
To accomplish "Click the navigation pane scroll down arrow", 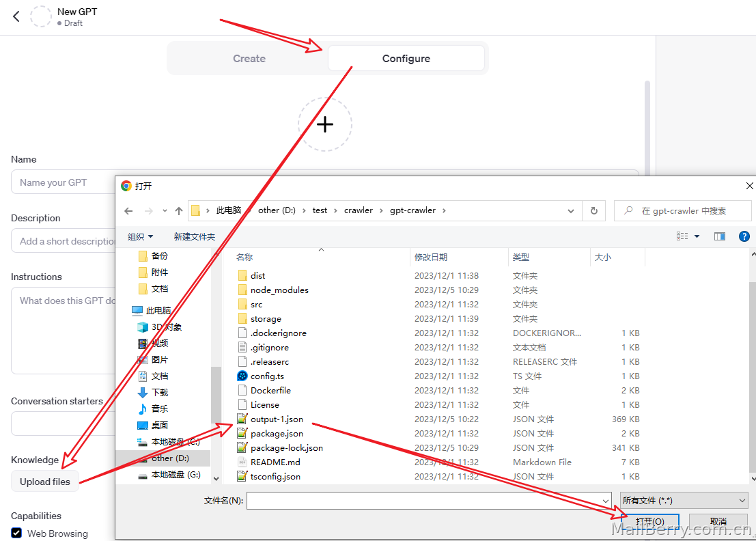I will click(x=216, y=479).
